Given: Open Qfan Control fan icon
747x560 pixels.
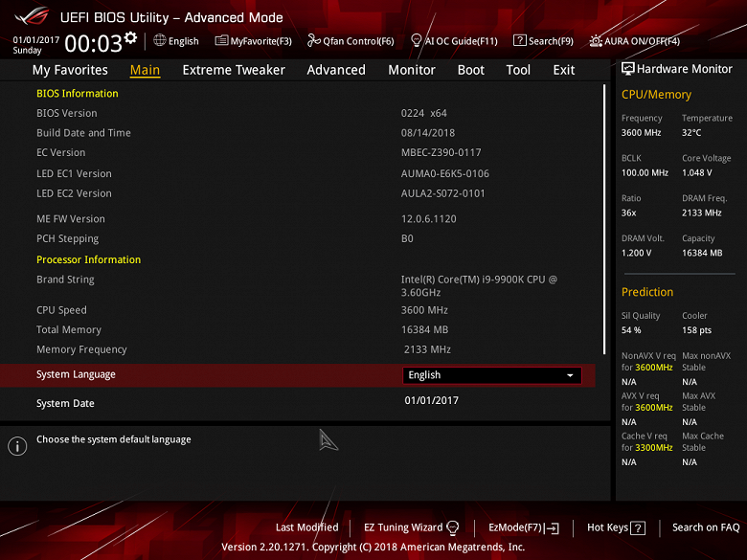Looking at the screenshot, I should pyautogui.click(x=313, y=40).
